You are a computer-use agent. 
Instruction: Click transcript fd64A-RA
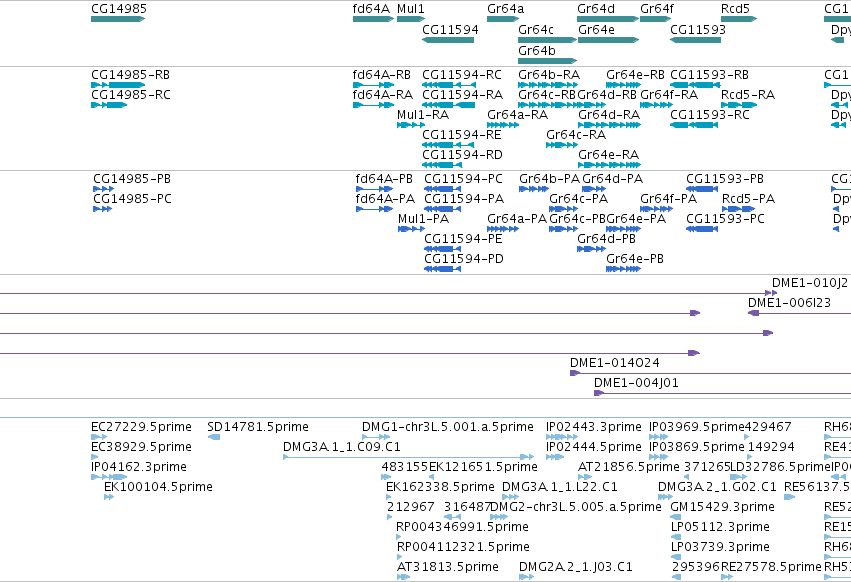[x=373, y=105]
